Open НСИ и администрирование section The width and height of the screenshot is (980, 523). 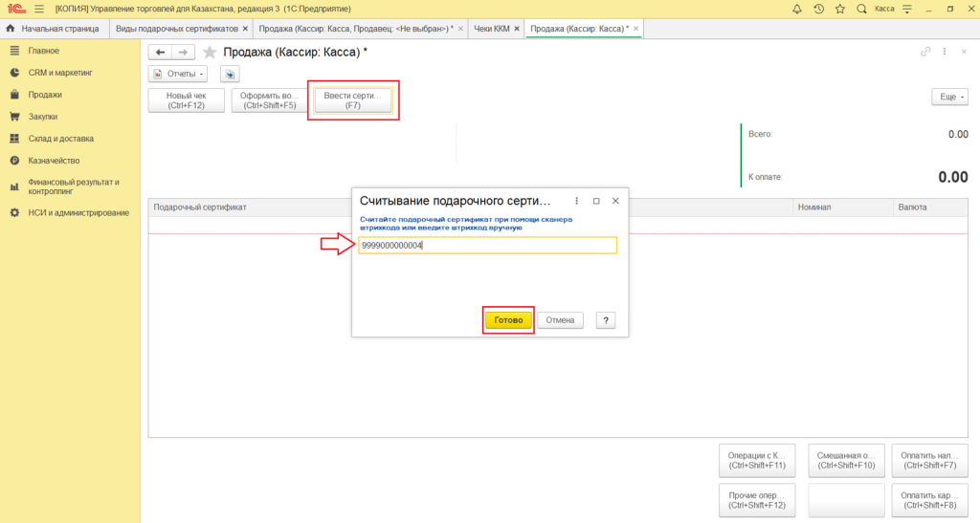(78, 213)
